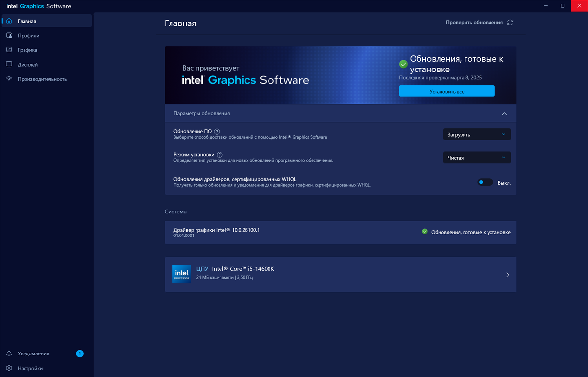Click the Обновления драйверов, сертифицированных WHQL label
Viewport: 588px width, 377px height.
click(x=235, y=179)
